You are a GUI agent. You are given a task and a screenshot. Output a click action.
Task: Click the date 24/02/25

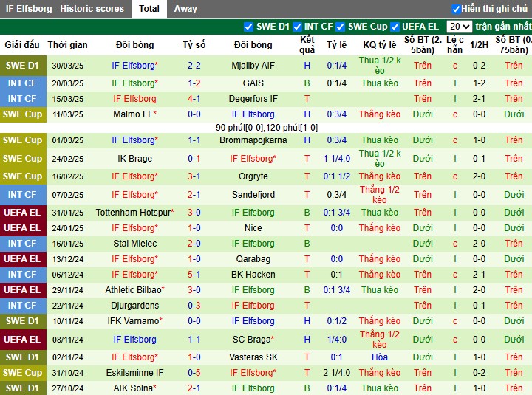[x=67, y=159]
